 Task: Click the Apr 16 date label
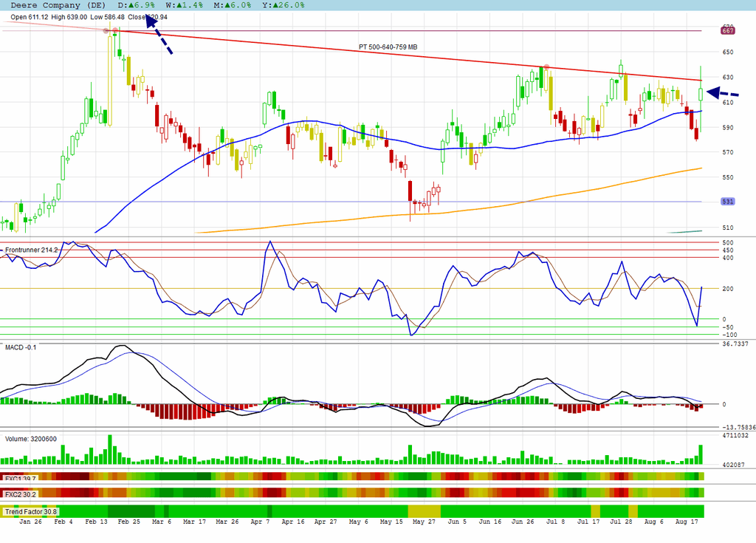click(292, 522)
